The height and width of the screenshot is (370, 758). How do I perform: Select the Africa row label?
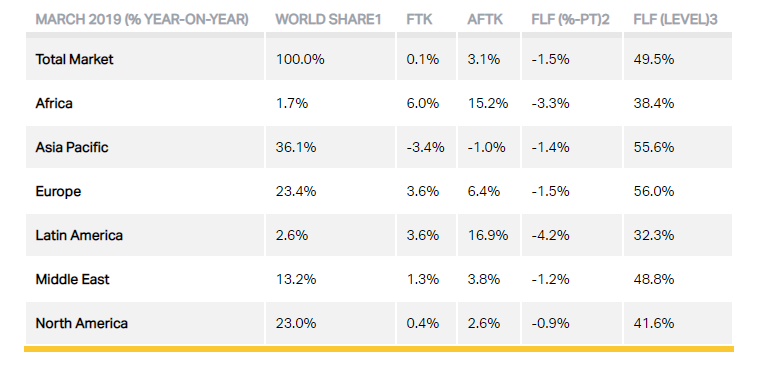point(54,104)
